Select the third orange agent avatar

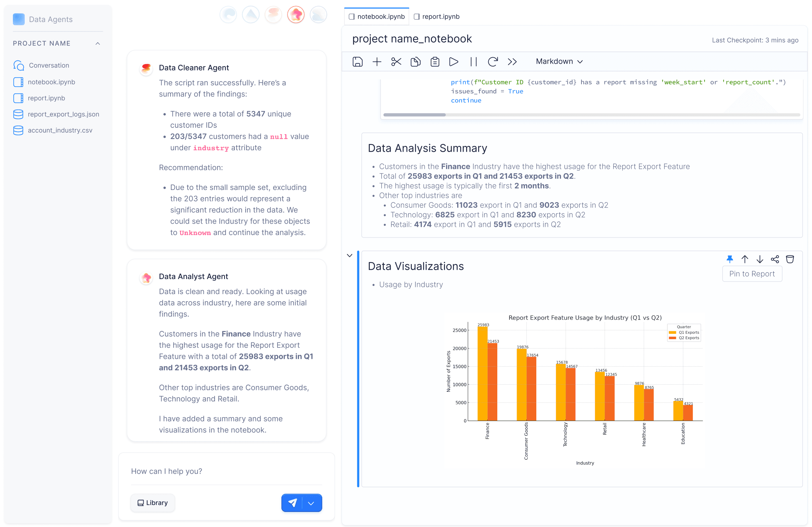point(274,15)
